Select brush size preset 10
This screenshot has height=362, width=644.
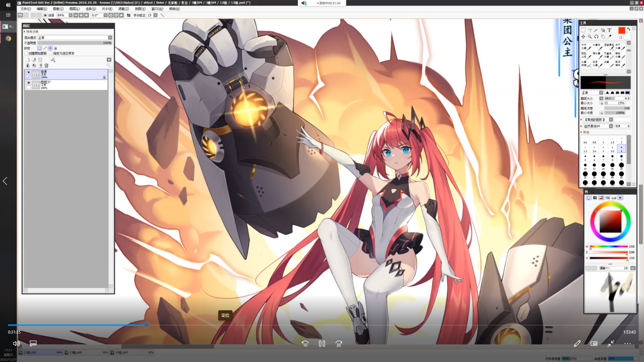[x=585, y=166]
